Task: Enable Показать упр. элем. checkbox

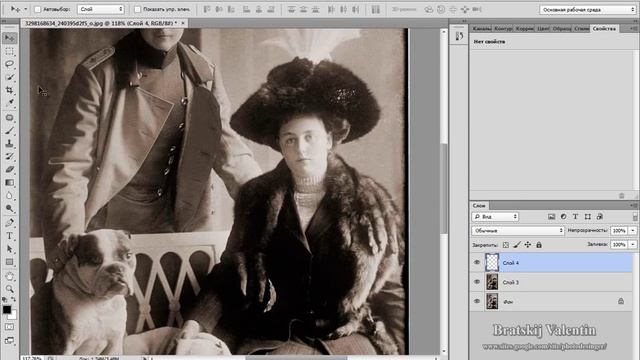Action: [x=138, y=9]
